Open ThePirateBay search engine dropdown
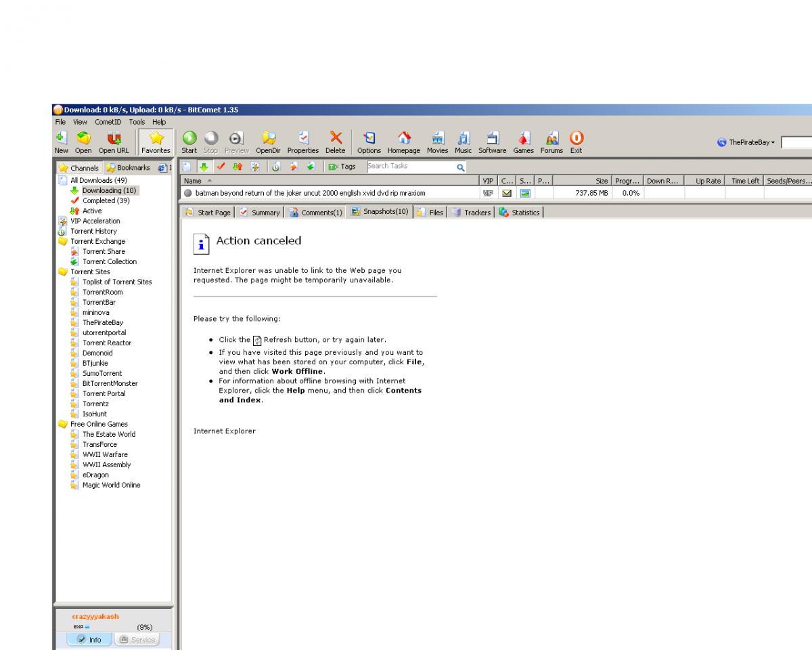The image size is (812, 650). (746, 142)
